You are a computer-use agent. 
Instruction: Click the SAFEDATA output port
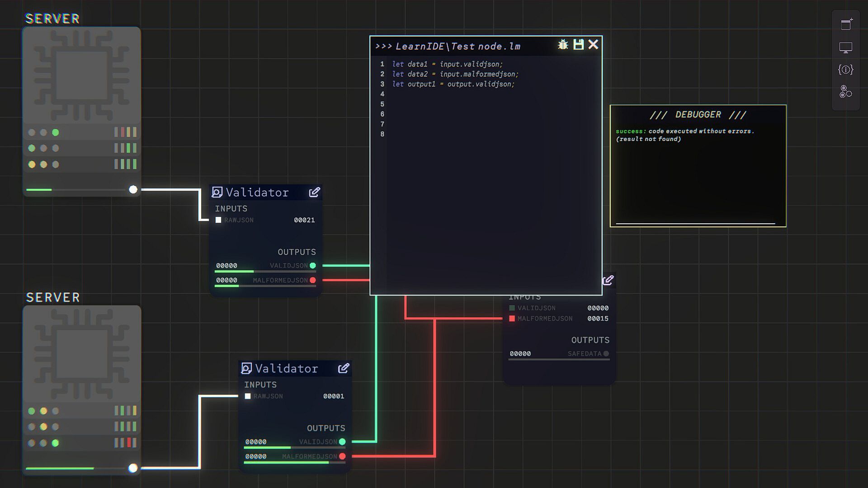click(x=606, y=354)
